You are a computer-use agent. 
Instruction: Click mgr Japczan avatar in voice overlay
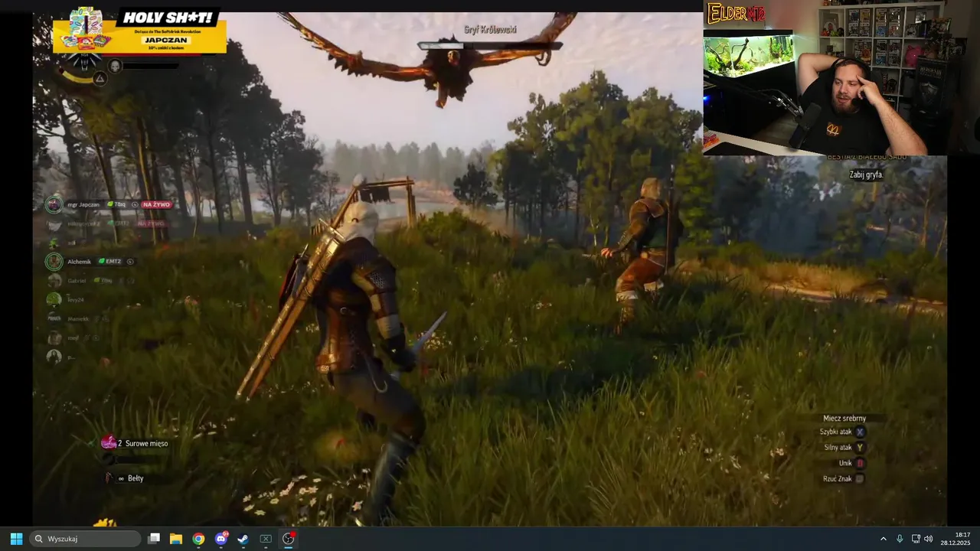click(54, 204)
